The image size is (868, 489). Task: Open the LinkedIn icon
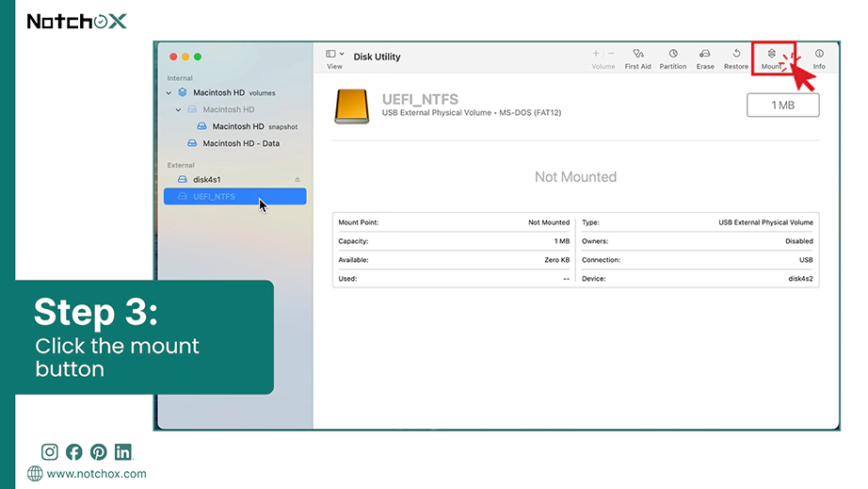[x=123, y=452]
